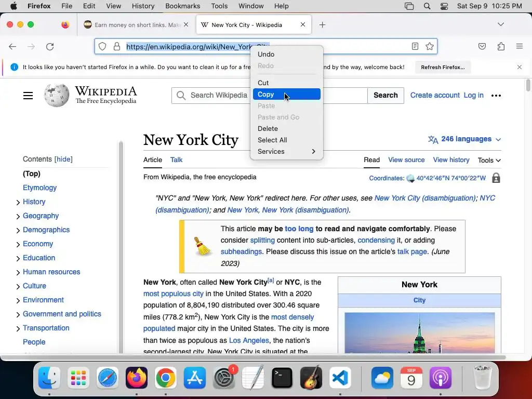
Task: Open the Extensions puzzle icon
Action: (501, 46)
